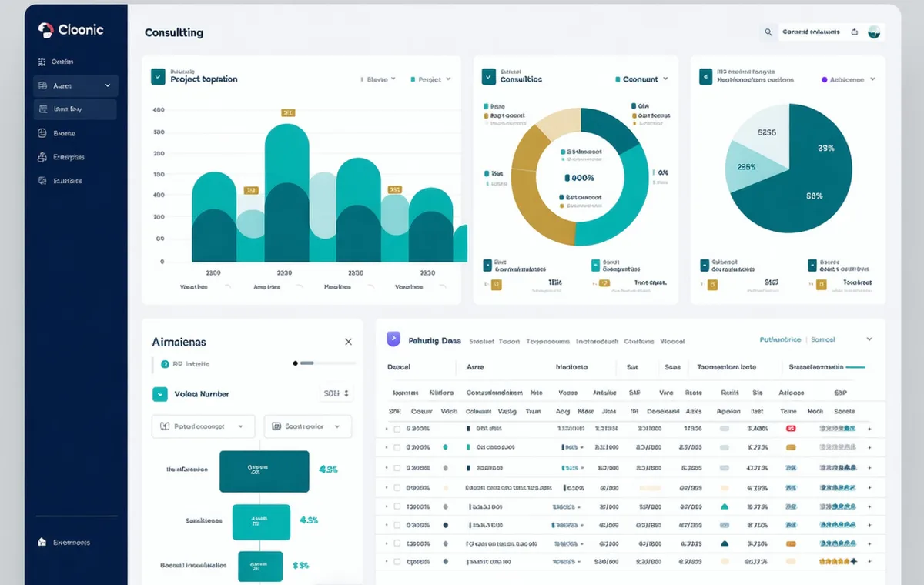Open the Bleve dropdown on bar chart card

click(x=378, y=79)
